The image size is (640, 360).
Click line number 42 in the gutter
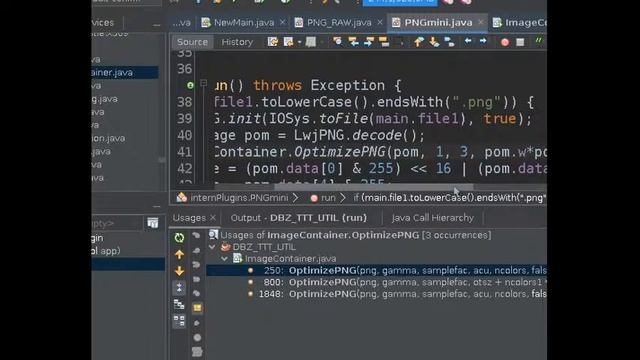pyautogui.click(x=184, y=168)
